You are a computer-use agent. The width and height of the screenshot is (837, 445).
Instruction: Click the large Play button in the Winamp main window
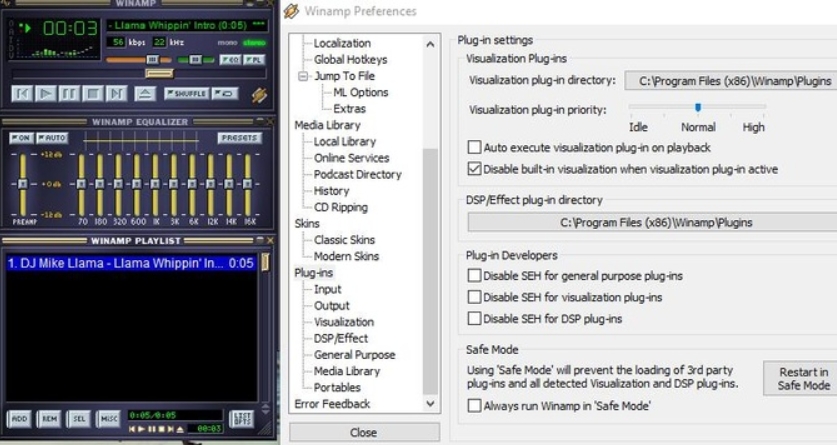click(x=45, y=94)
